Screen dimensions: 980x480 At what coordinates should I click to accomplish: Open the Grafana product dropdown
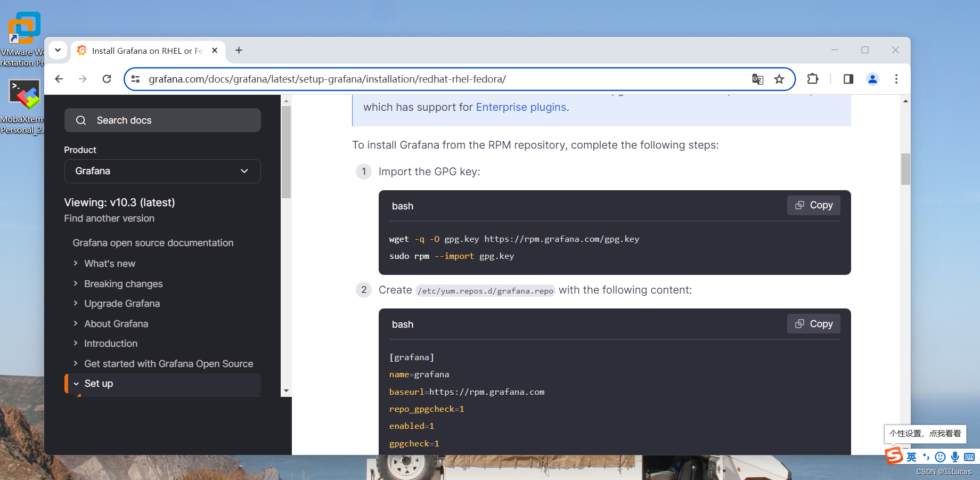pos(162,171)
